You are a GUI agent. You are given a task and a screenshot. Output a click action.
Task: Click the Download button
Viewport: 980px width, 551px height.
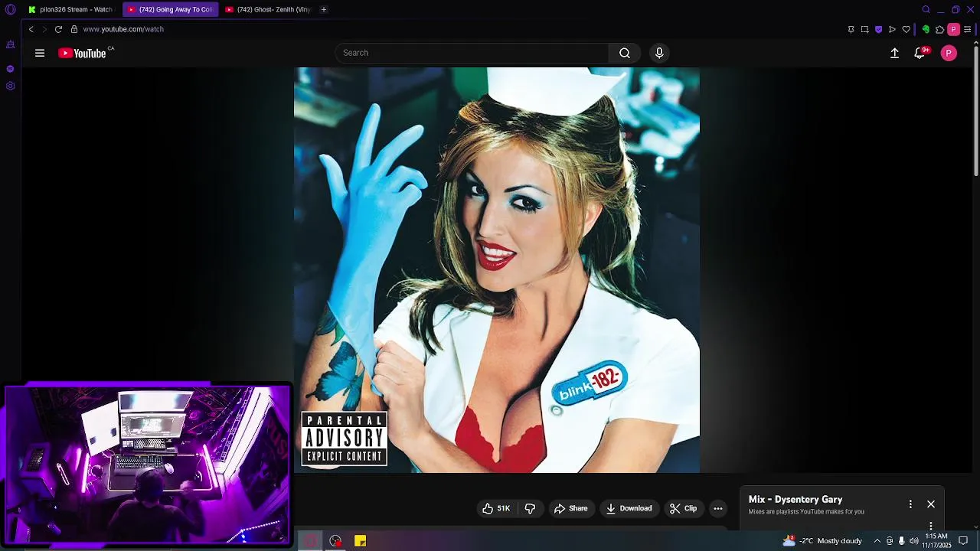tap(629, 508)
